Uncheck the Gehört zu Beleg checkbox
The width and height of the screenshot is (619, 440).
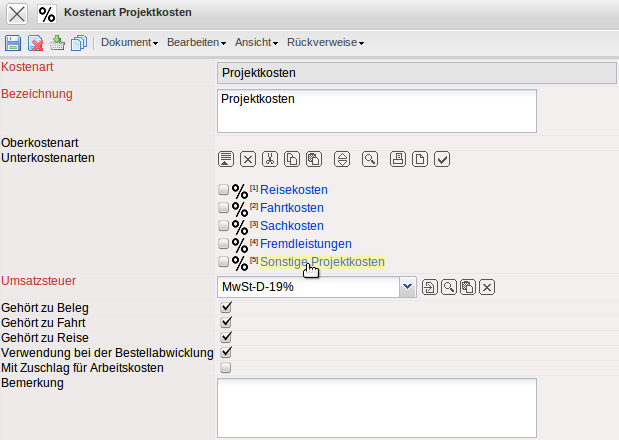(226, 308)
